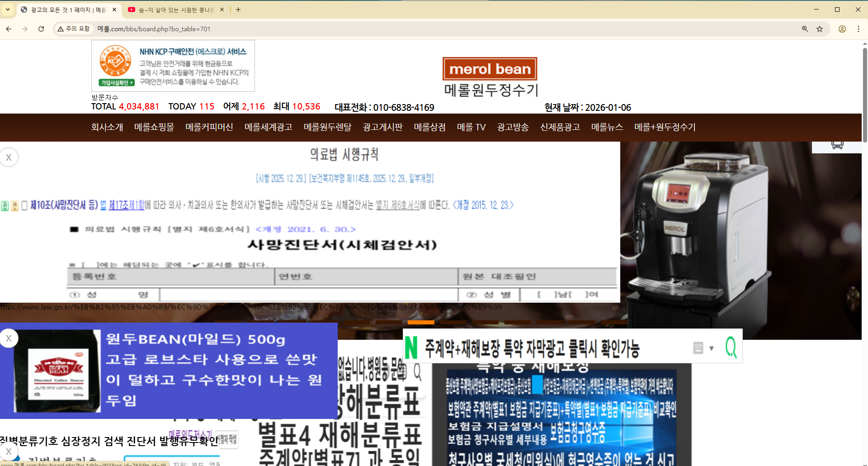Click the KCP escrow logo badge
Image resolution: width=868 pixels, height=466 pixels.
pos(116,65)
